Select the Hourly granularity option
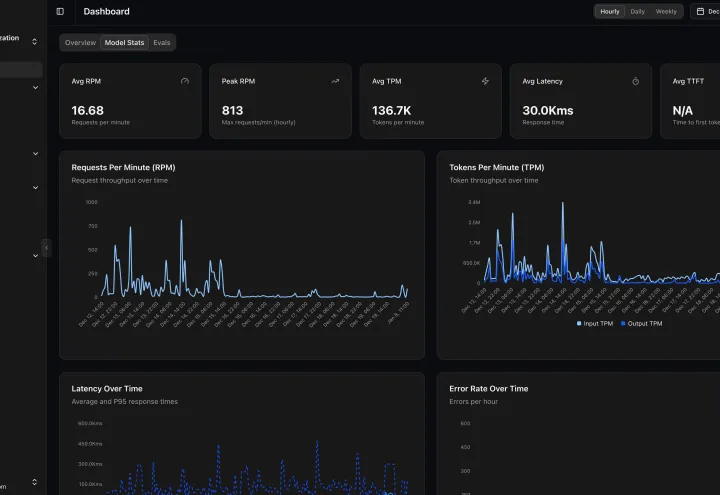Viewport: 720px width, 495px height. point(610,11)
